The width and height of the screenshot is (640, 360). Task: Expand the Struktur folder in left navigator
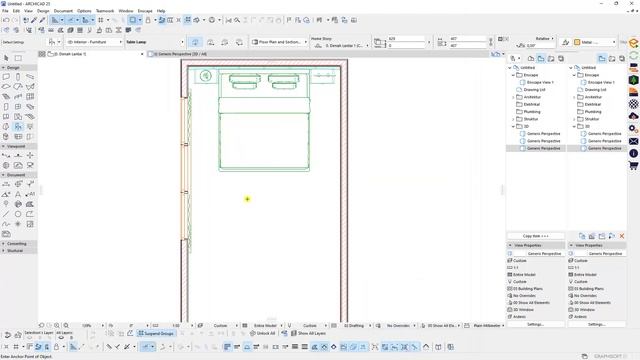(x=513, y=119)
